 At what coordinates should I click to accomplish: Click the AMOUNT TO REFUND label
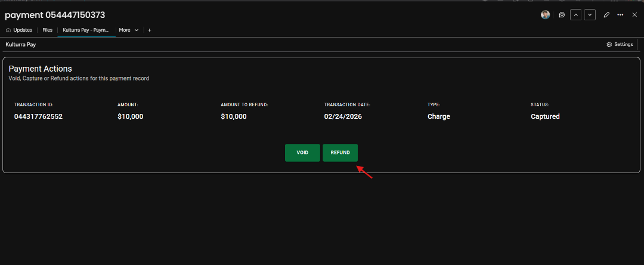[244, 105]
